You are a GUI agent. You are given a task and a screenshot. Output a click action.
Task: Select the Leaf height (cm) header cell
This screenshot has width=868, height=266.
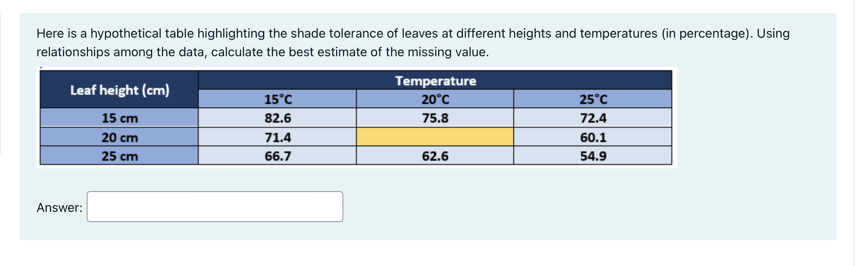pos(119,89)
